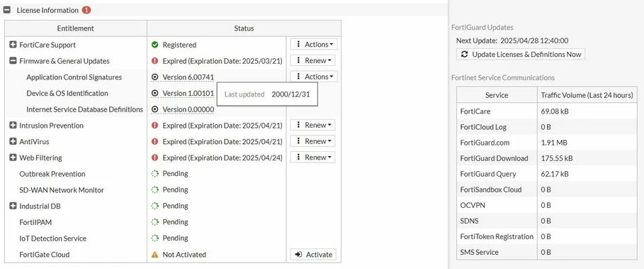Click Last updated 2000/12/31 tooltip

coord(267,94)
